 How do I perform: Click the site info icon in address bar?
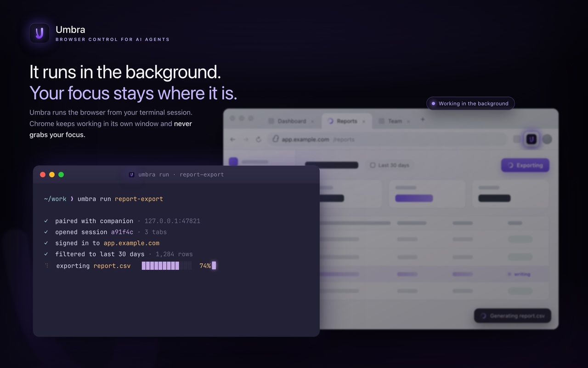coord(276,139)
